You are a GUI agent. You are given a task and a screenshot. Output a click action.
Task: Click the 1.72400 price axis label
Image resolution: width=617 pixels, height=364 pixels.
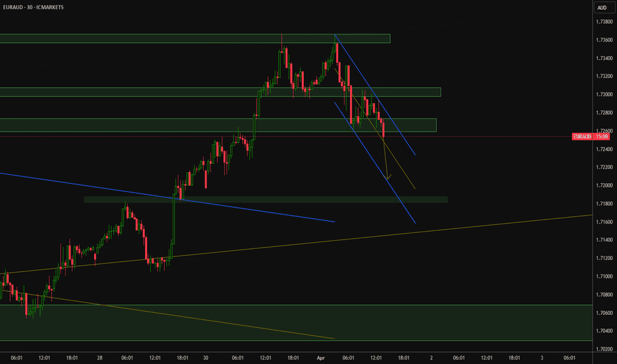pyautogui.click(x=604, y=149)
